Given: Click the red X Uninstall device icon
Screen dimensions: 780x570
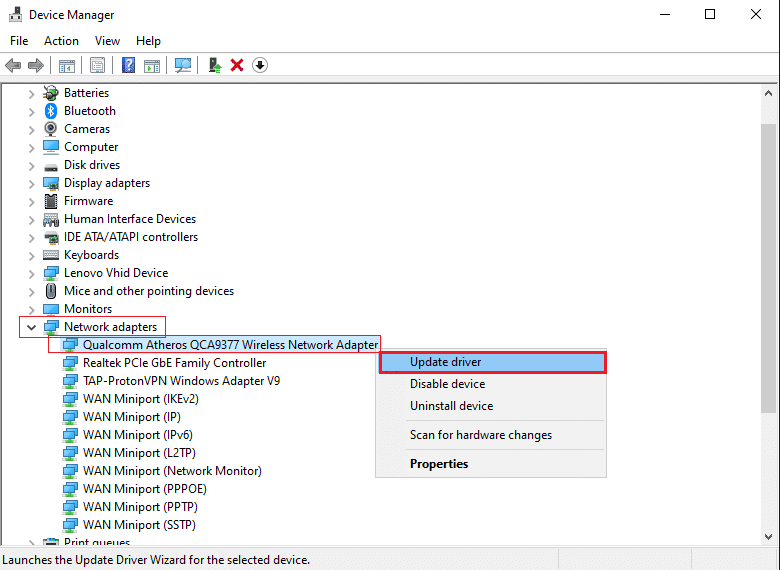Looking at the screenshot, I should coord(237,65).
